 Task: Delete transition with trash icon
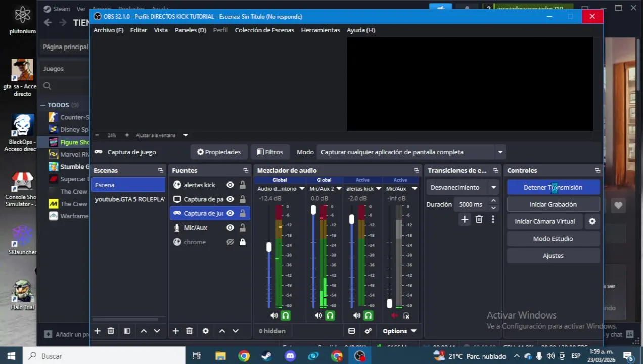click(479, 219)
